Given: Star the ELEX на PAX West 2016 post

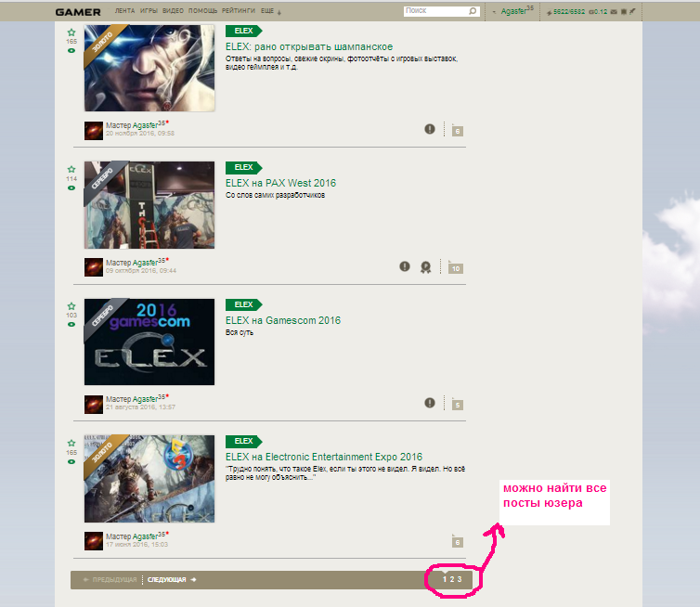Looking at the screenshot, I should click(x=71, y=169).
